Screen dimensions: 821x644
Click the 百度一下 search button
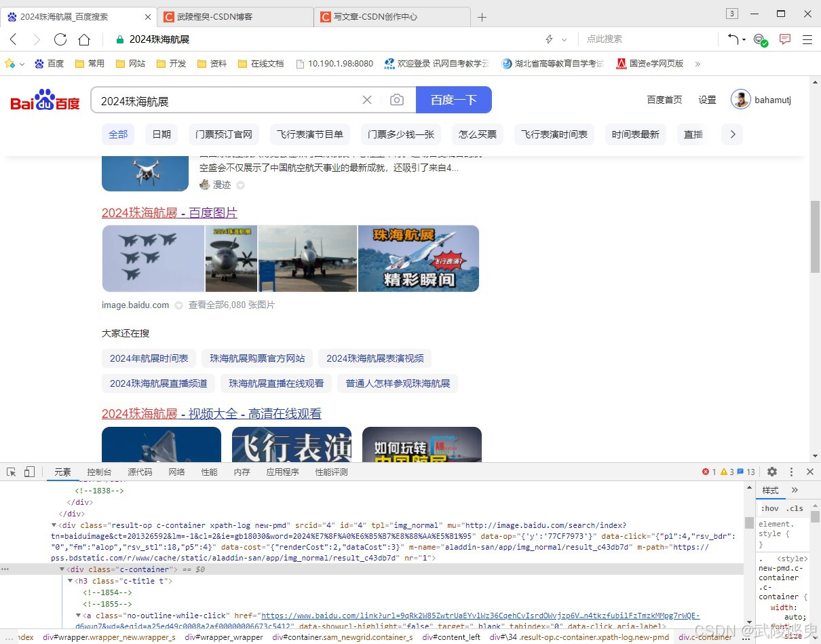click(x=453, y=100)
